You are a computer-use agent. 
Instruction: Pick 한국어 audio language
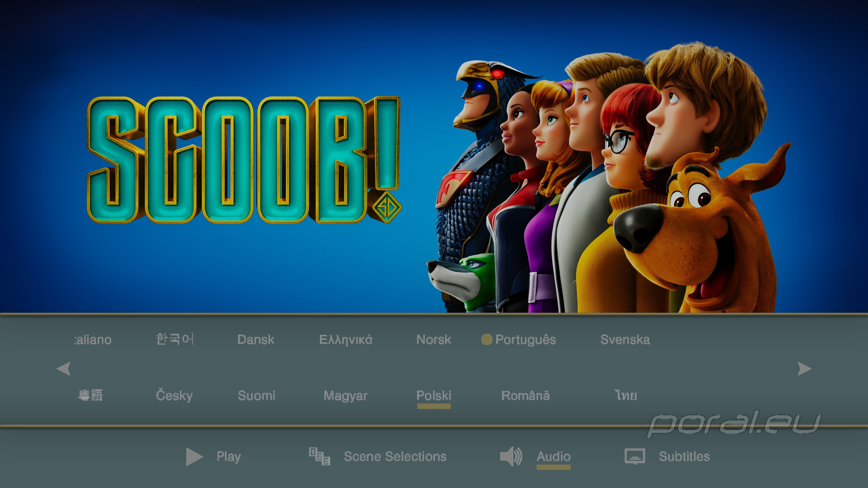point(175,339)
